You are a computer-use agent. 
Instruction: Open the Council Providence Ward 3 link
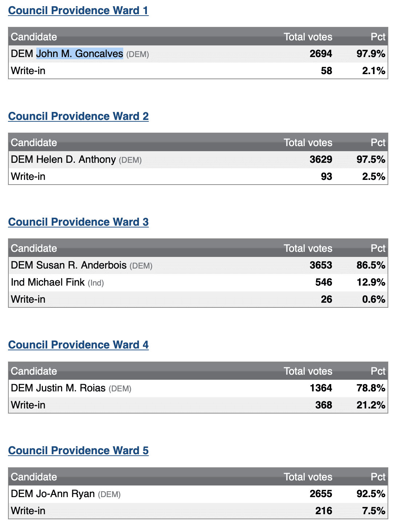[x=78, y=222]
